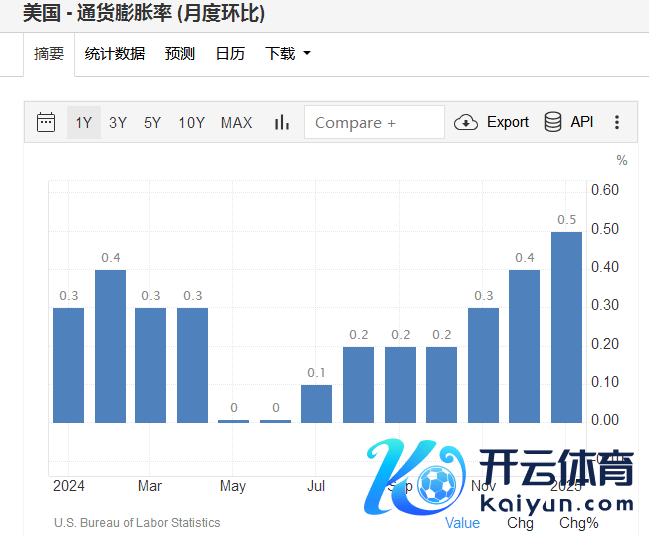
Task: Click the 0.60 y-axis label
Action: pos(605,190)
